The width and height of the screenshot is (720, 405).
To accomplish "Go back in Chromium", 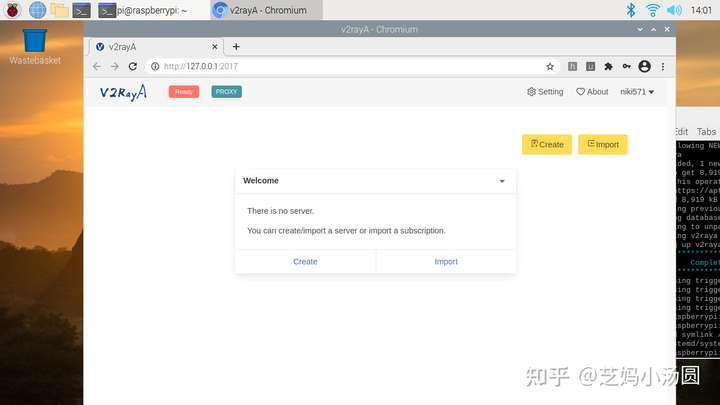I will (96, 67).
